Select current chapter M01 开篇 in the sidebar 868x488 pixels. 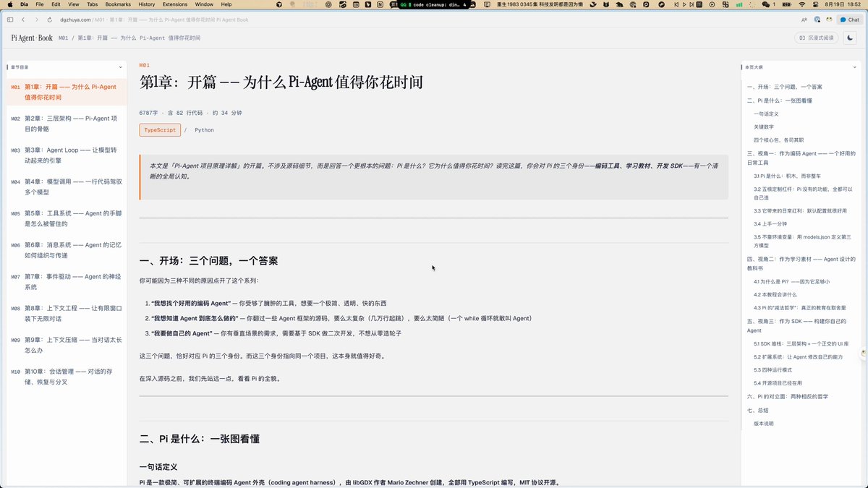(67, 92)
